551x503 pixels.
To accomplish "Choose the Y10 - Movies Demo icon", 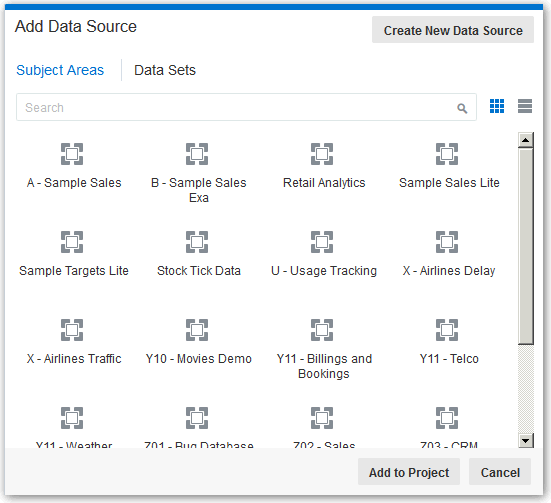I will coord(197,330).
